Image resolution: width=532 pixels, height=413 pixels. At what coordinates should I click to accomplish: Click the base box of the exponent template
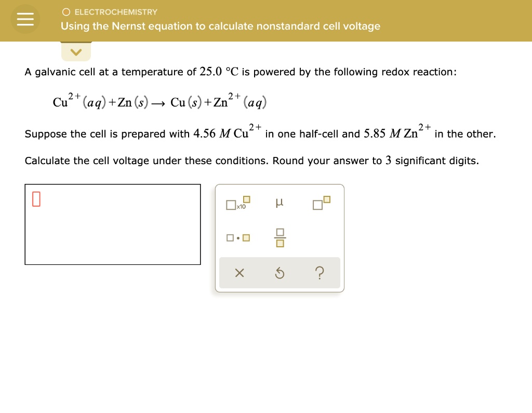coord(317,205)
